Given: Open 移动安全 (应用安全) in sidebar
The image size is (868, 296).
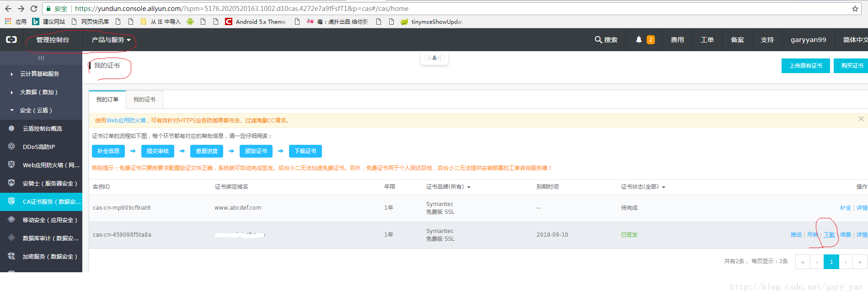Looking at the screenshot, I should (41, 220).
